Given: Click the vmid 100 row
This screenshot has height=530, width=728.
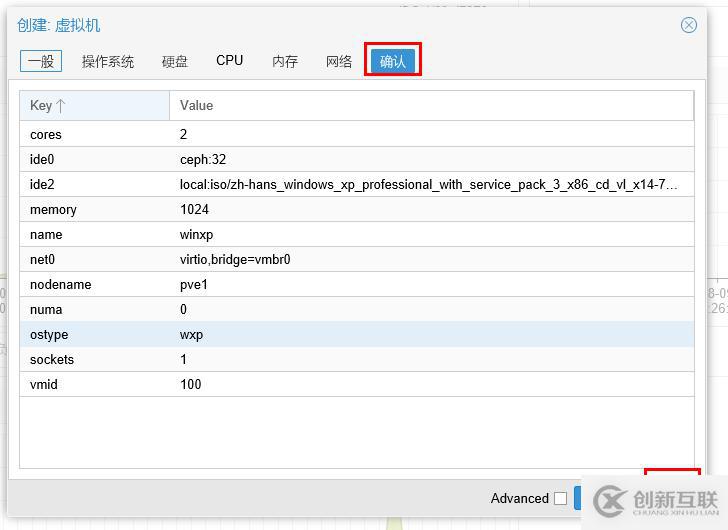Looking at the screenshot, I should [356, 384].
